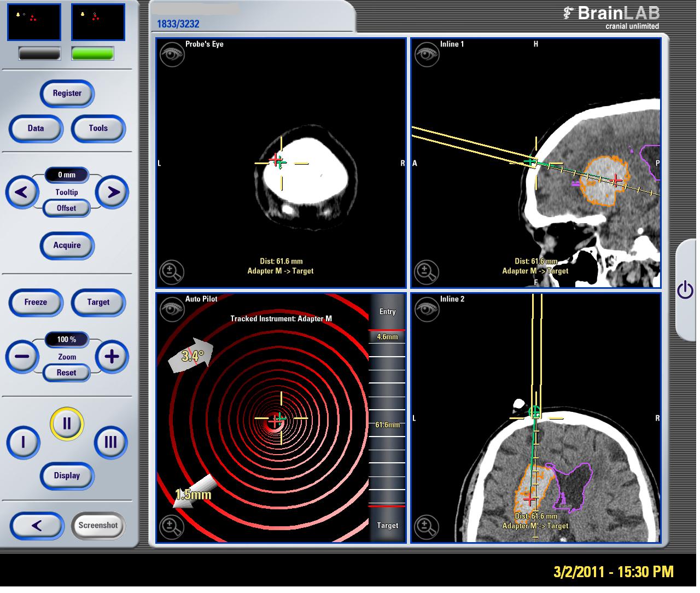Select the left camera tracking thumbnail
The height and width of the screenshot is (593, 700).
(34, 22)
